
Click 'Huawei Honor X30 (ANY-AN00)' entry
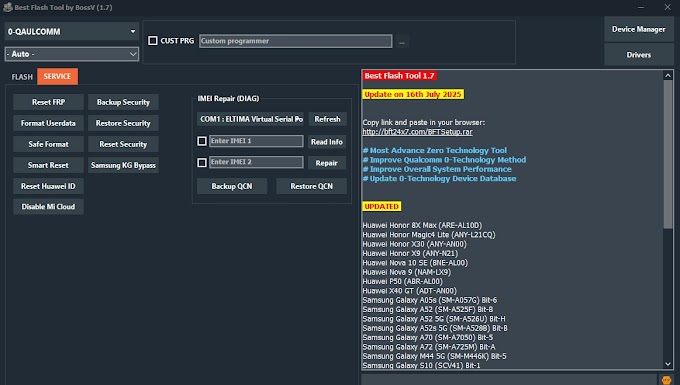point(415,244)
